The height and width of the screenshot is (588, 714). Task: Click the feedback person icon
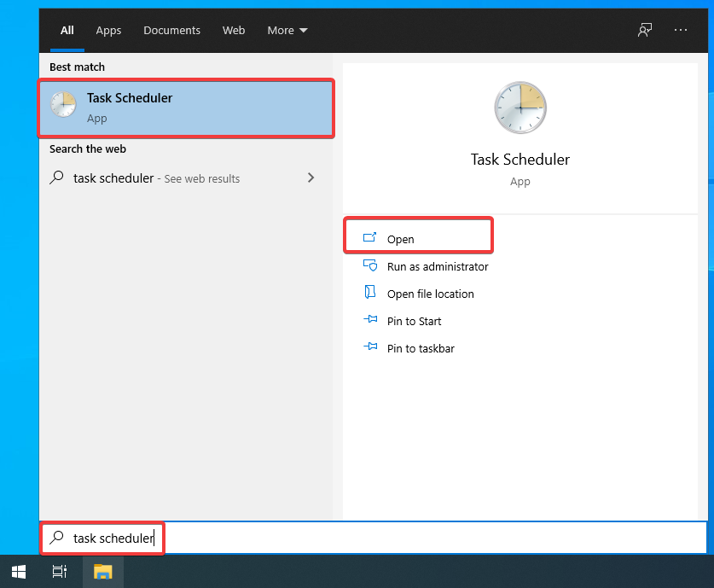(644, 30)
